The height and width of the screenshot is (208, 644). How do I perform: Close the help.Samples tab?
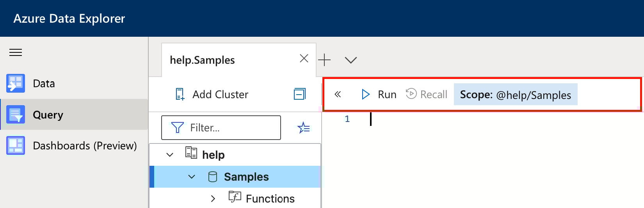(304, 58)
